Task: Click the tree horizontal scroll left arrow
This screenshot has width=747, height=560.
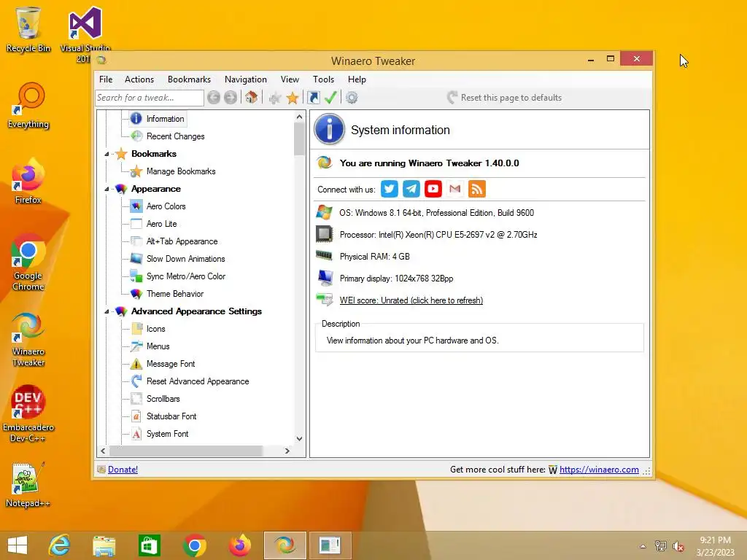Action: 103,451
